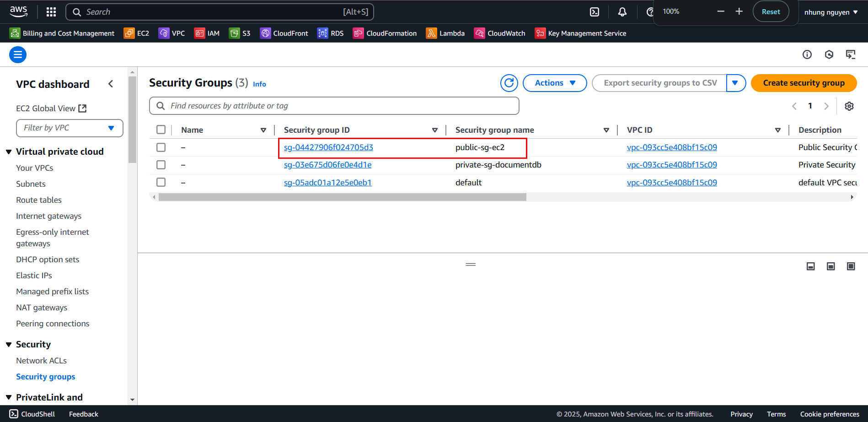868x422 pixels.
Task: Open the EC2 service shortcut
Action: pyautogui.click(x=137, y=33)
